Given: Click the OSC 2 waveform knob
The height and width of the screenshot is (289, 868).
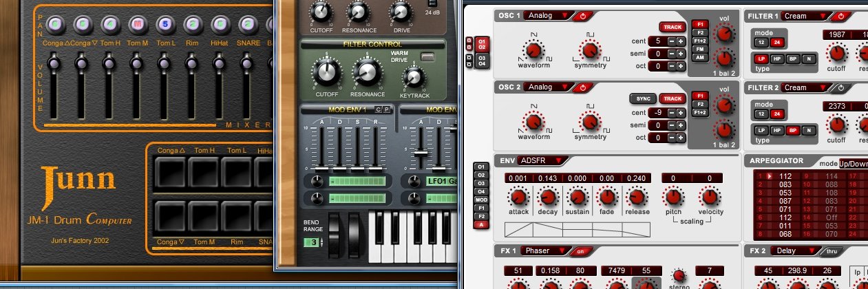Looking at the screenshot, I should (533, 122).
